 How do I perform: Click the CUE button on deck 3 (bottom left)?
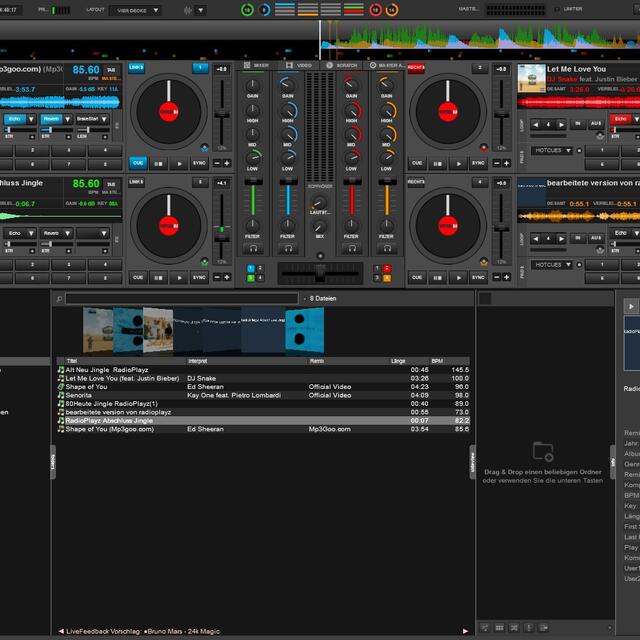pyautogui.click(x=138, y=277)
